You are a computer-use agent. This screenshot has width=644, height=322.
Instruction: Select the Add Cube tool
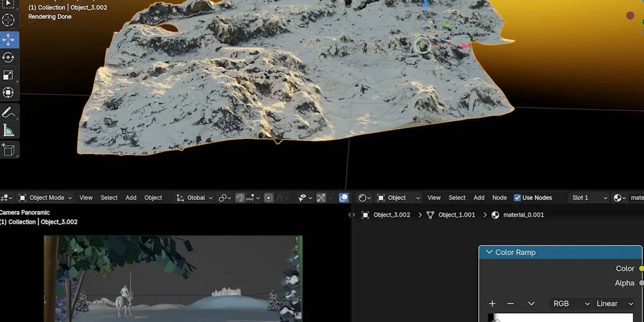(x=9, y=150)
